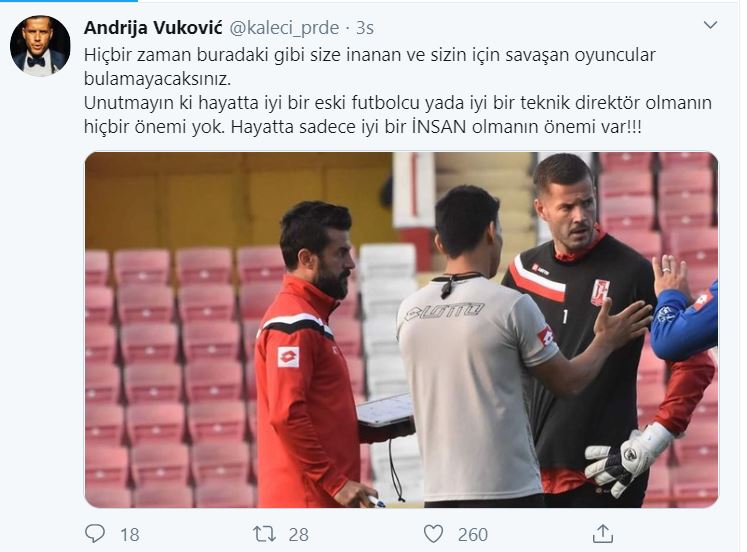Click the retweet count 28
This screenshot has height=552, width=747.
pyautogui.click(x=299, y=534)
